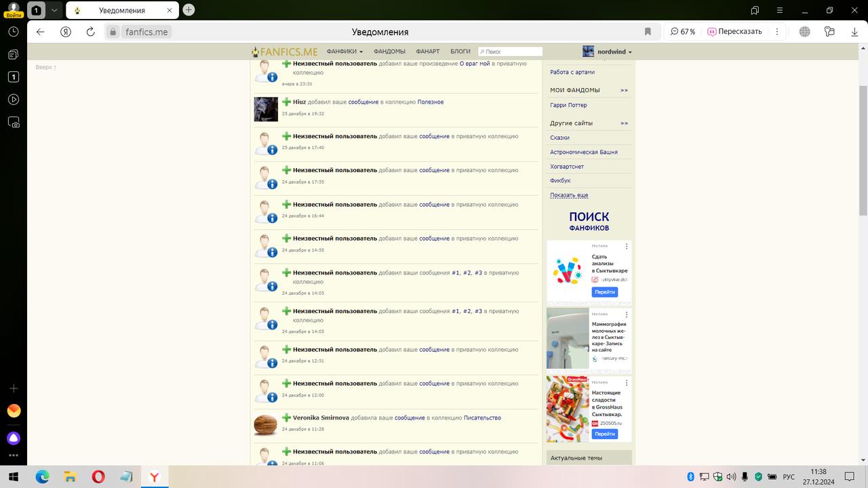Click the page vertical scrollbar

tap(863, 150)
